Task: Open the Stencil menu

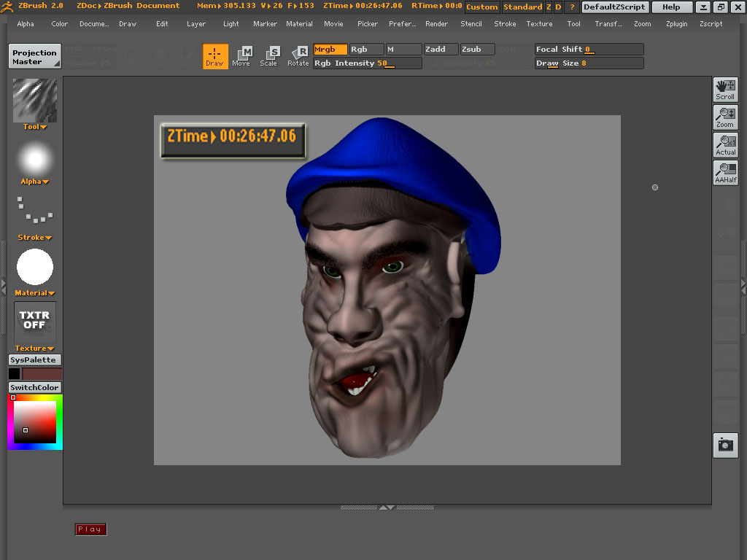Action: [x=471, y=24]
